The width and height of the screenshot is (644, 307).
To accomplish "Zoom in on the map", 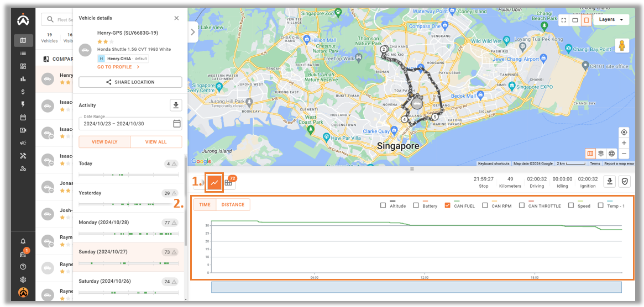I will 624,143.
